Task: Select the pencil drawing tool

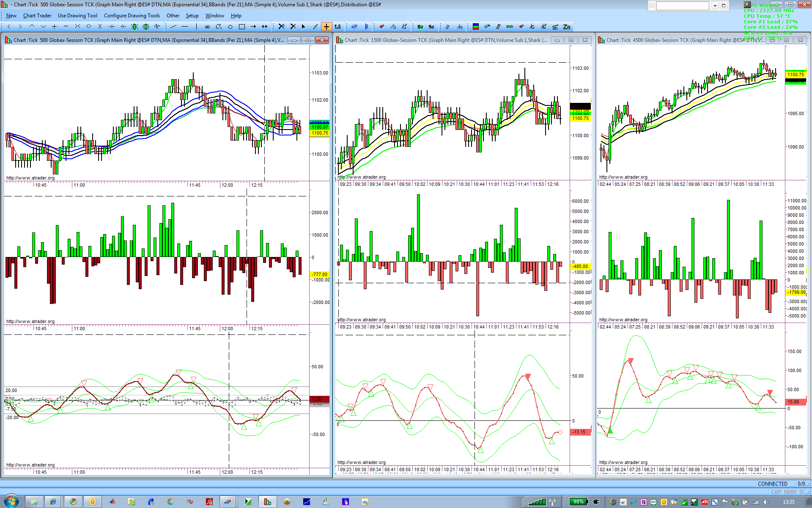Action: 315,27
